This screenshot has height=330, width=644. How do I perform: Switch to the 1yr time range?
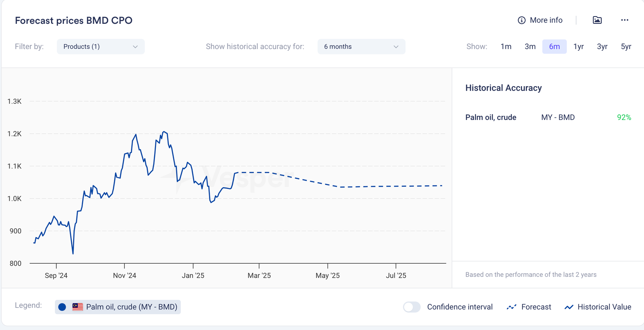pos(578,47)
